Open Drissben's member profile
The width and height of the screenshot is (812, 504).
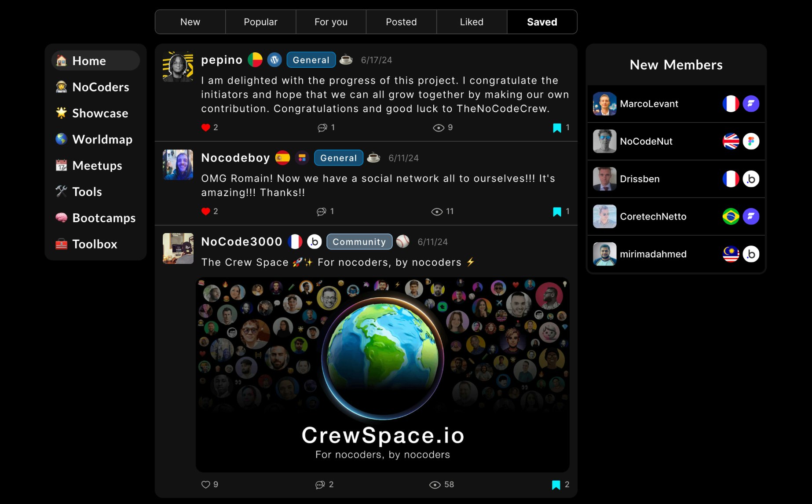click(x=676, y=179)
